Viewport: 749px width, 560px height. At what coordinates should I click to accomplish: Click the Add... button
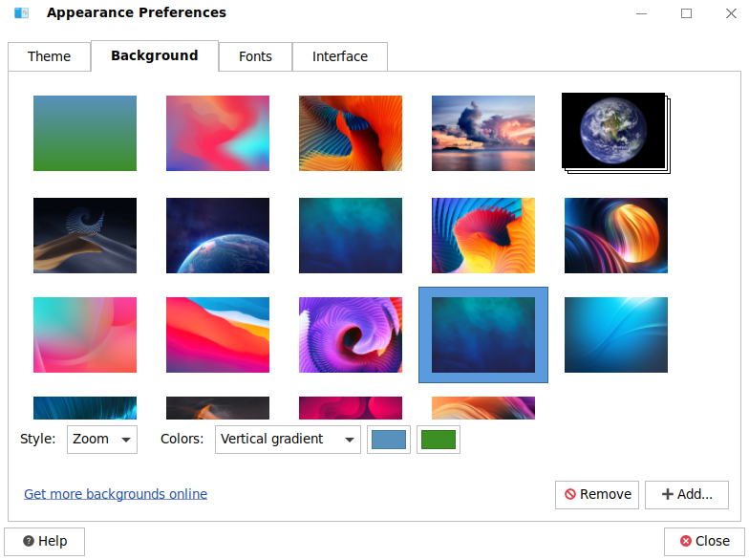pyautogui.click(x=687, y=494)
